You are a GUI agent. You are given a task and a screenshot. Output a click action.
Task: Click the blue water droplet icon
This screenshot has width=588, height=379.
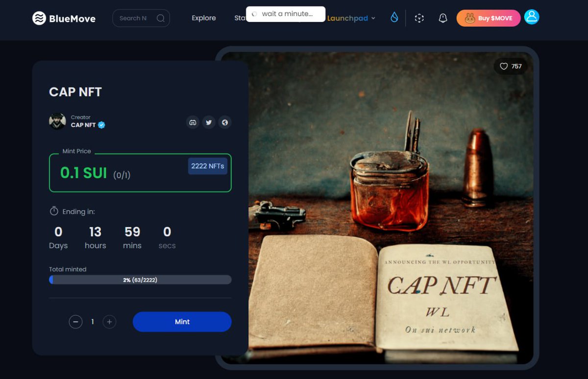click(x=394, y=18)
